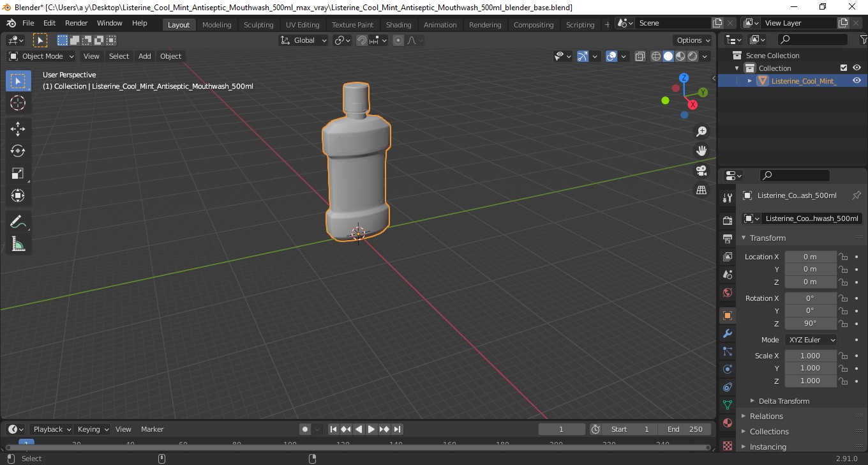
Task: Pick the Transform tool
Action: [18, 195]
